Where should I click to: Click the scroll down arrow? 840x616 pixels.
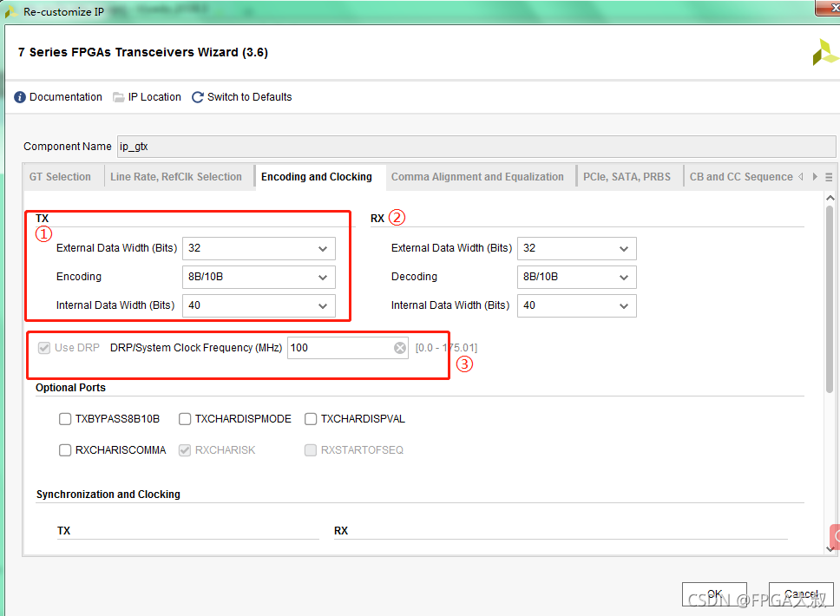pos(830,548)
